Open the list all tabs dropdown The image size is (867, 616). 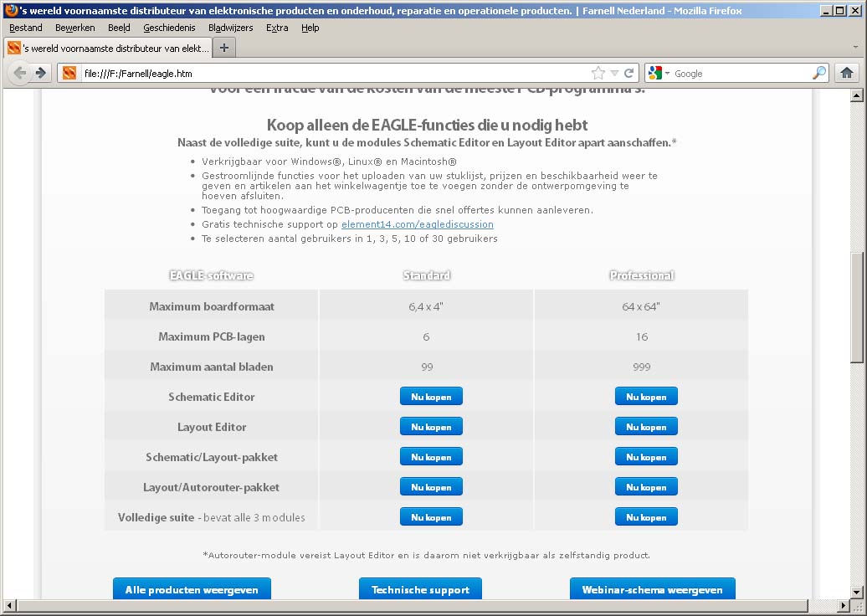click(x=855, y=48)
